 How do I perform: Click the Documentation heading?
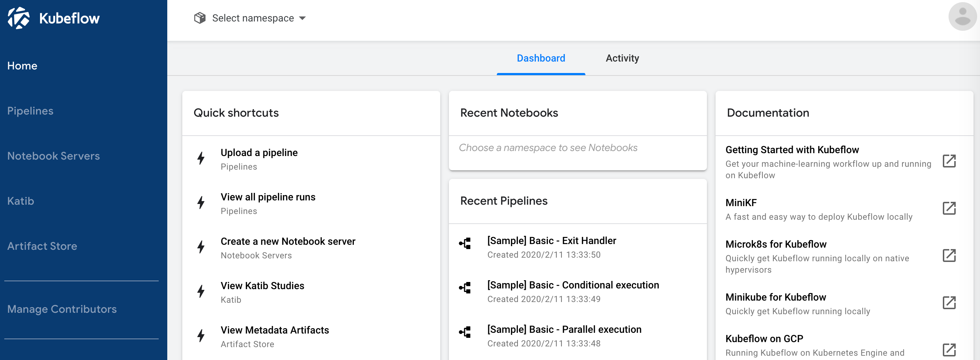pos(768,113)
